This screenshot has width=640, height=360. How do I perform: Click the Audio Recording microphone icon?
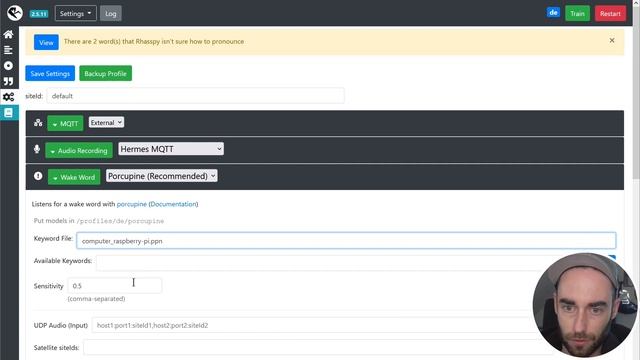click(37, 149)
